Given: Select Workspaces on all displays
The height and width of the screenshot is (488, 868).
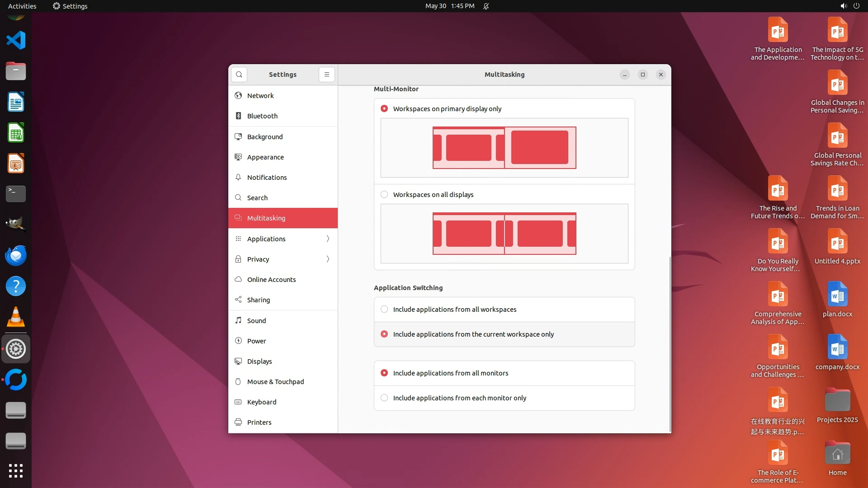Looking at the screenshot, I should click(x=384, y=195).
